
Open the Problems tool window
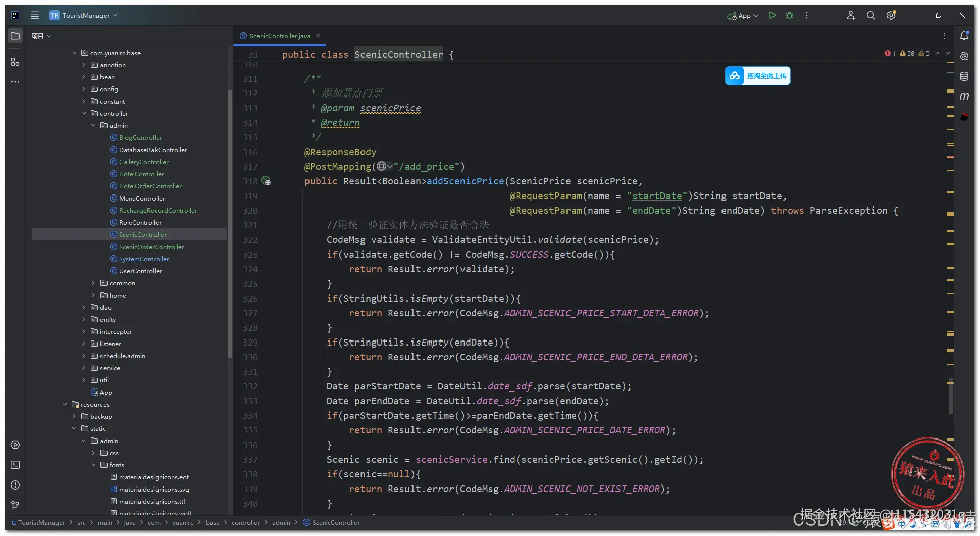pyautogui.click(x=15, y=485)
